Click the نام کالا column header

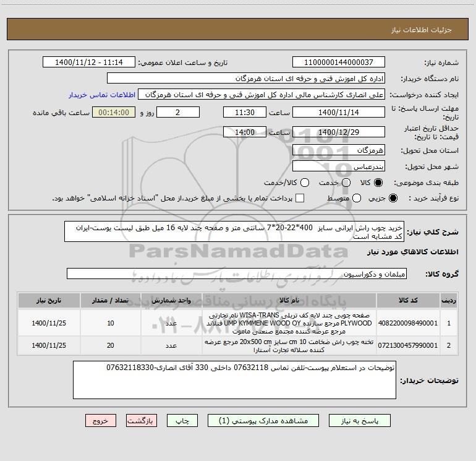[289, 301]
